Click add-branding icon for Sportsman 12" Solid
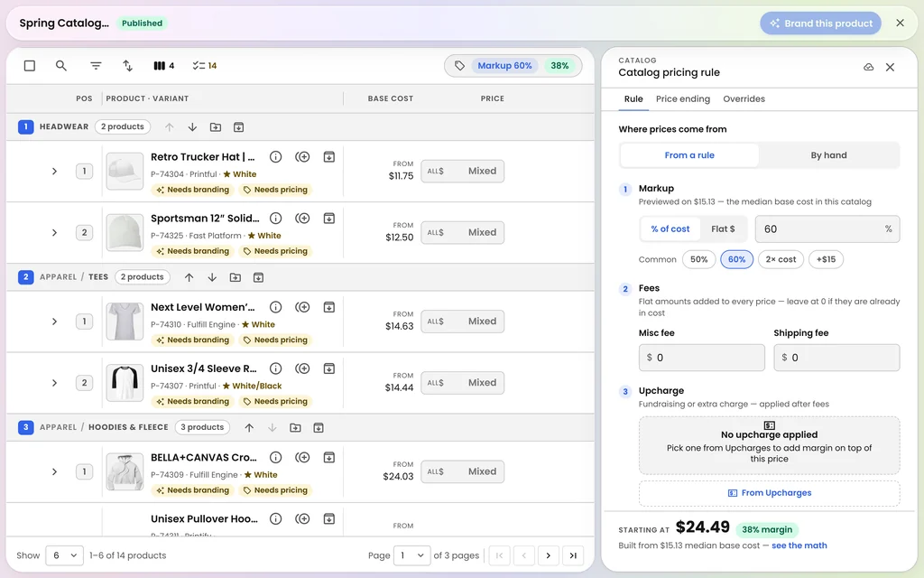Screen dimensions: 924x578 tap(302, 219)
